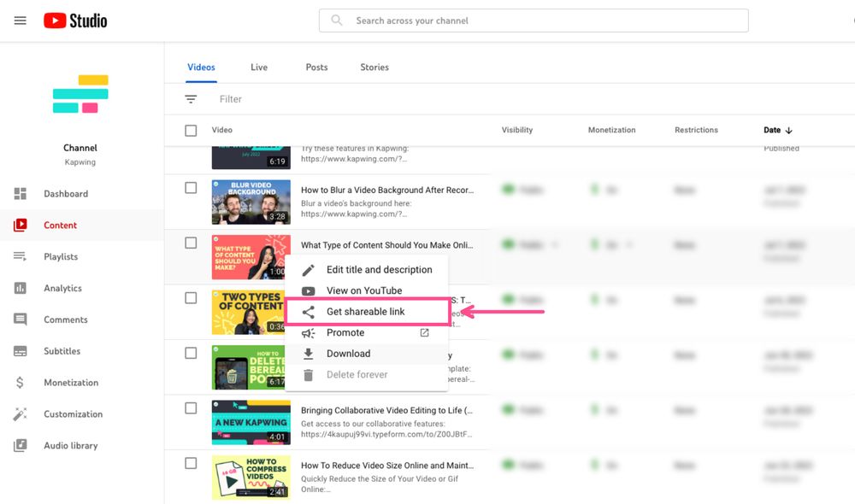Click the YouTube Studio logo
855x504 pixels.
click(x=75, y=21)
